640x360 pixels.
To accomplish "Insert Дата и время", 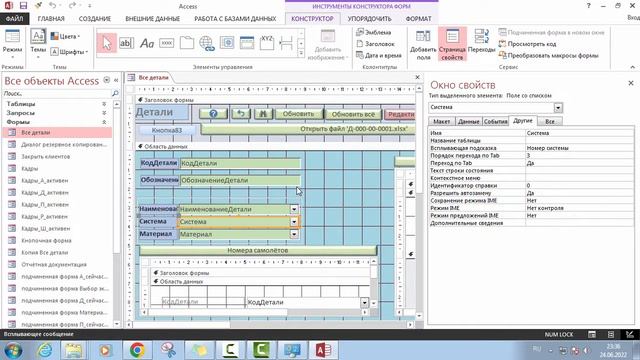I will 378,55.
